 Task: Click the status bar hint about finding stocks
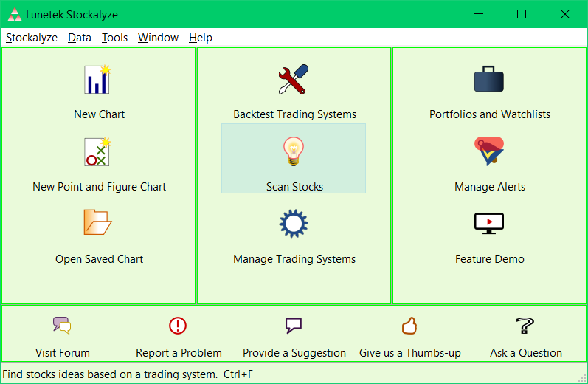click(x=128, y=374)
